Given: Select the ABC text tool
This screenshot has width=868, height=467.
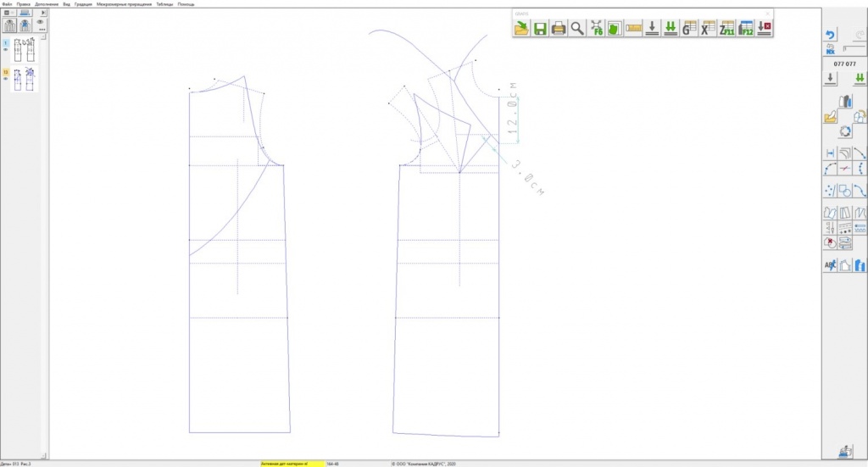Looking at the screenshot, I should click(831, 265).
